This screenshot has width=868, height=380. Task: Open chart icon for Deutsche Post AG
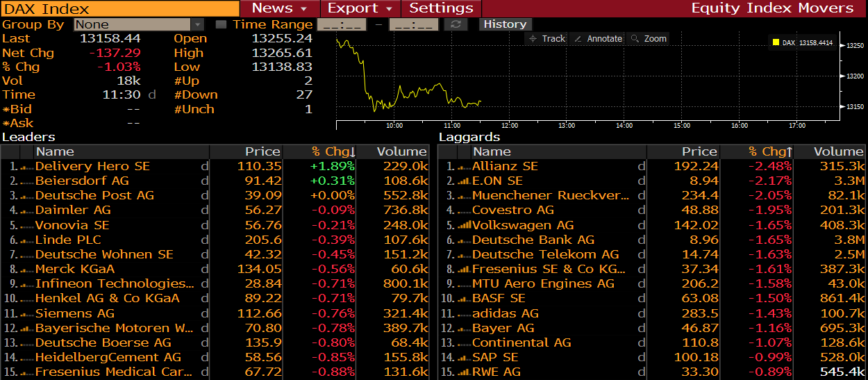pyautogui.click(x=27, y=196)
